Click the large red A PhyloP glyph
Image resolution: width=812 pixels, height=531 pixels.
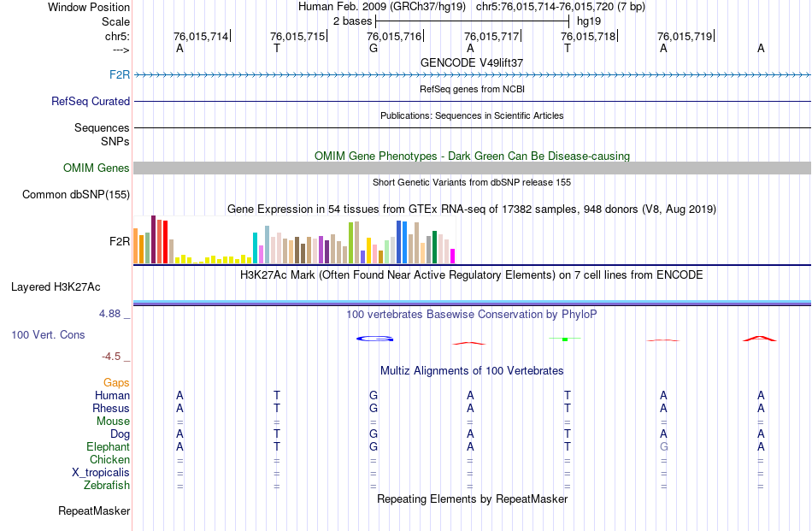point(760,339)
